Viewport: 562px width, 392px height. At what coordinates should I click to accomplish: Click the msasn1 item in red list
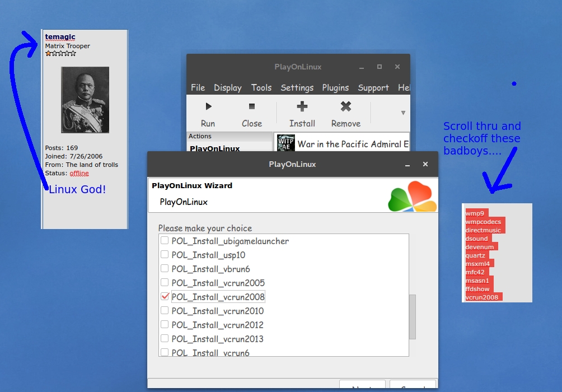[x=477, y=281]
